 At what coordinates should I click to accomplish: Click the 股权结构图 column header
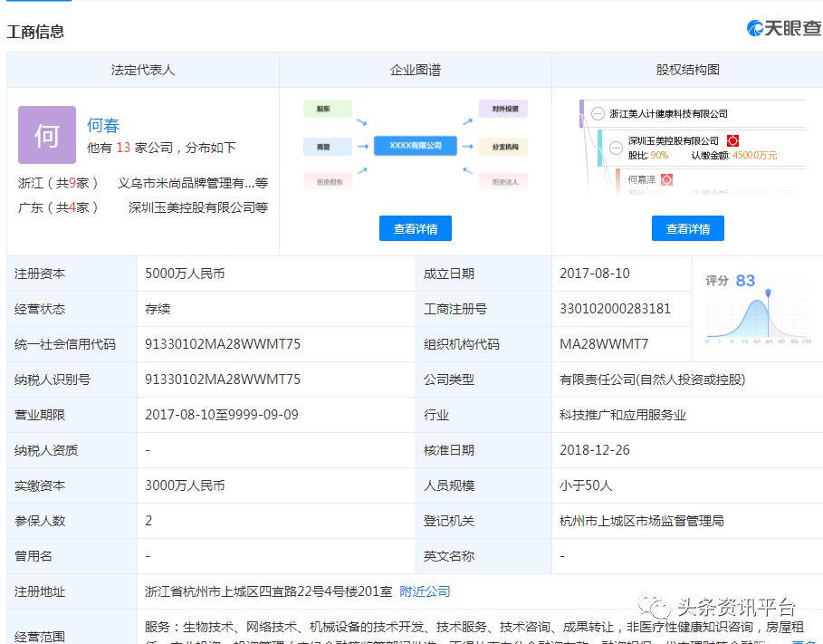[x=687, y=70]
